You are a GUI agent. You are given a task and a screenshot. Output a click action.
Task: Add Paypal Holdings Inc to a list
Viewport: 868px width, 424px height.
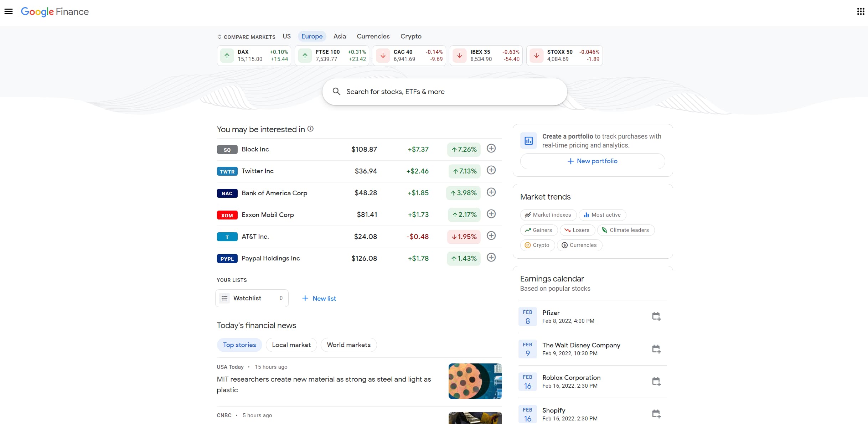coord(491,258)
